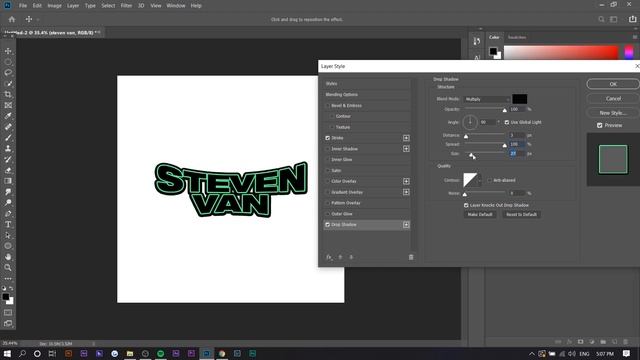Click the Reset to Default button
The width and height of the screenshot is (640, 360).
click(521, 215)
